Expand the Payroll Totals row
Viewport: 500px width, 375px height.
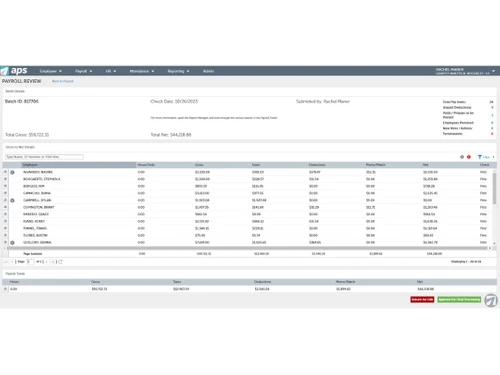pyautogui.click(x=5, y=289)
